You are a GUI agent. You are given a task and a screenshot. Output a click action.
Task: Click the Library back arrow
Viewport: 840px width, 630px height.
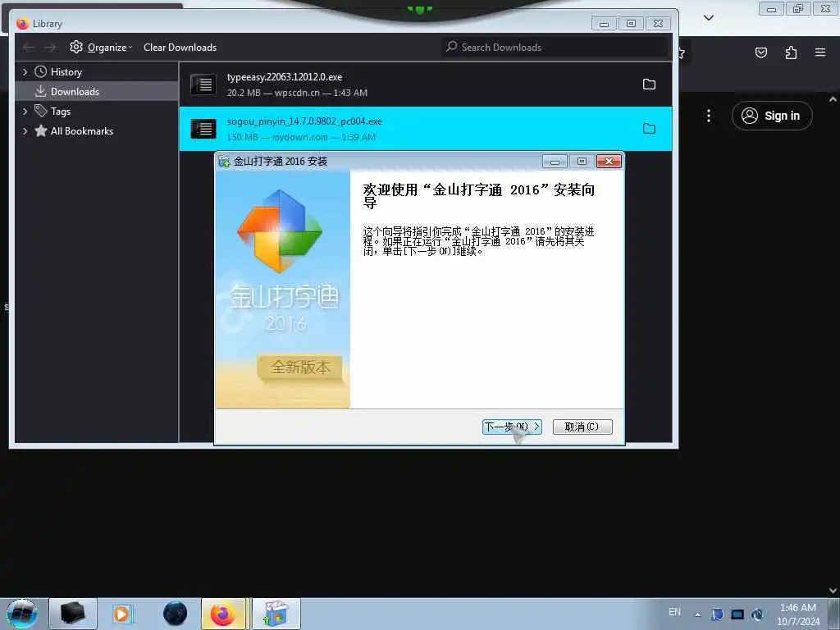coord(29,47)
